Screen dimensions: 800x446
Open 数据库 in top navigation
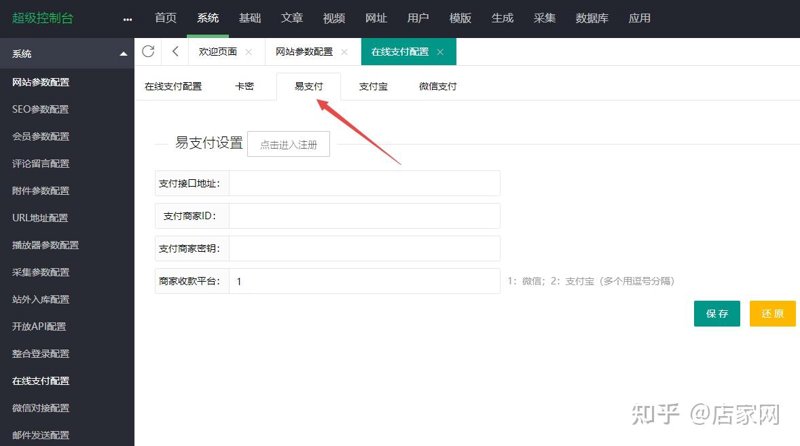[x=592, y=18]
